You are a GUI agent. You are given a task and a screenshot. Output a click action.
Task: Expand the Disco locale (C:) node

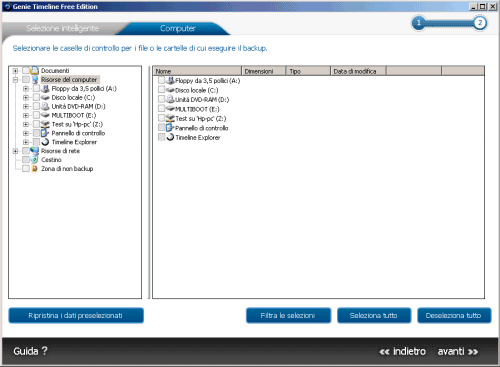[26, 98]
